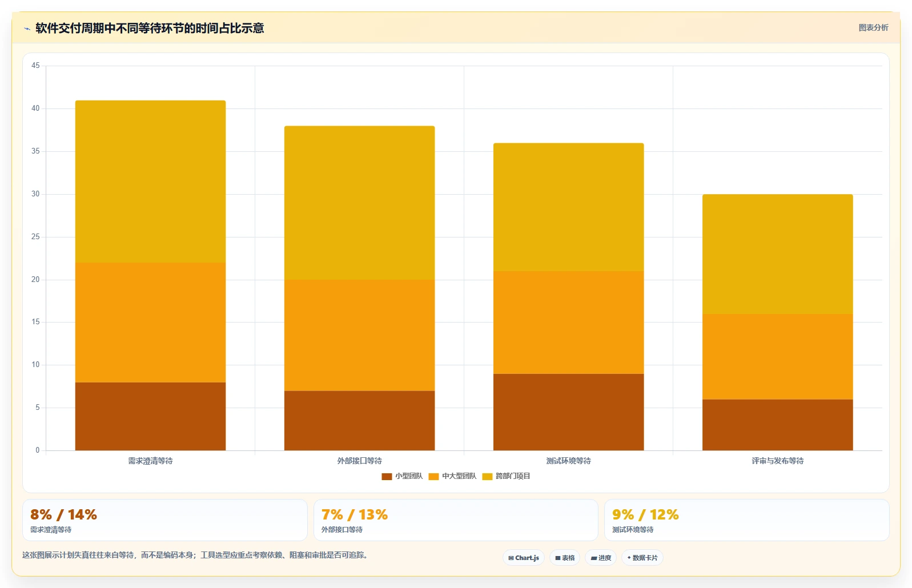Click the y-axis value 15
Image resolution: width=912 pixels, height=588 pixels.
pos(35,322)
